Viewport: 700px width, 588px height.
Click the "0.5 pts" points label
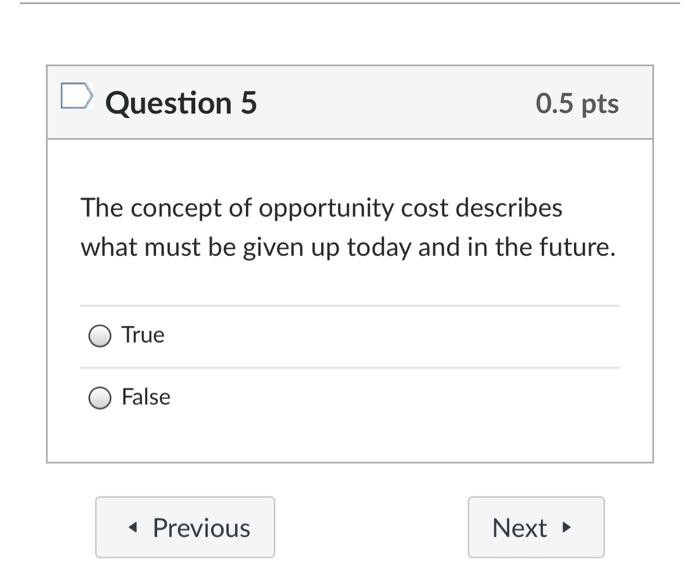(577, 104)
